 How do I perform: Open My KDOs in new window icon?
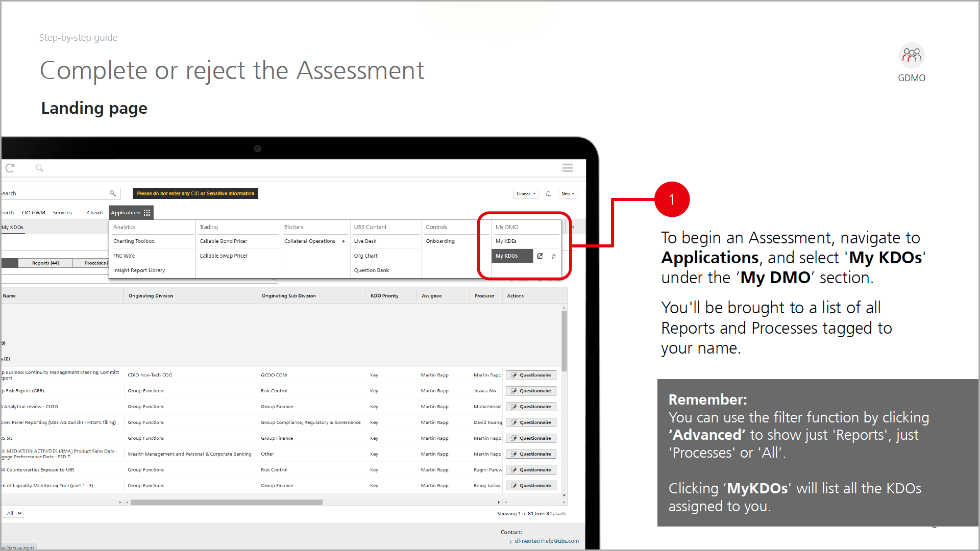pos(540,256)
